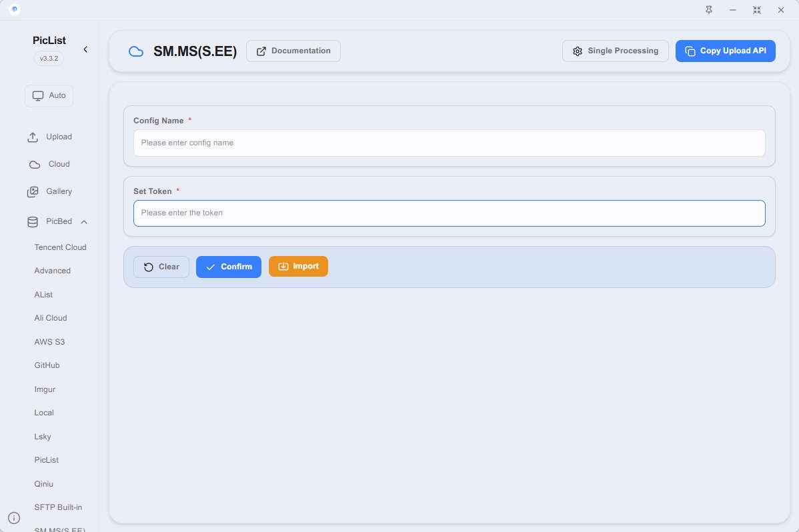The height and width of the screenshot is (532, 799).
Task: Select Local picbed entry
Action: point(44,413)
